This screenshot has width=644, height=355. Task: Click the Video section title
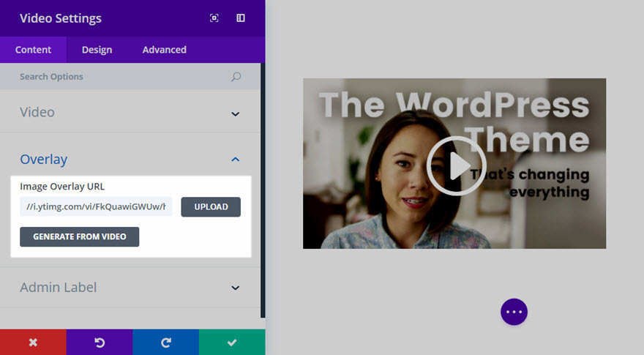point(37,112)
